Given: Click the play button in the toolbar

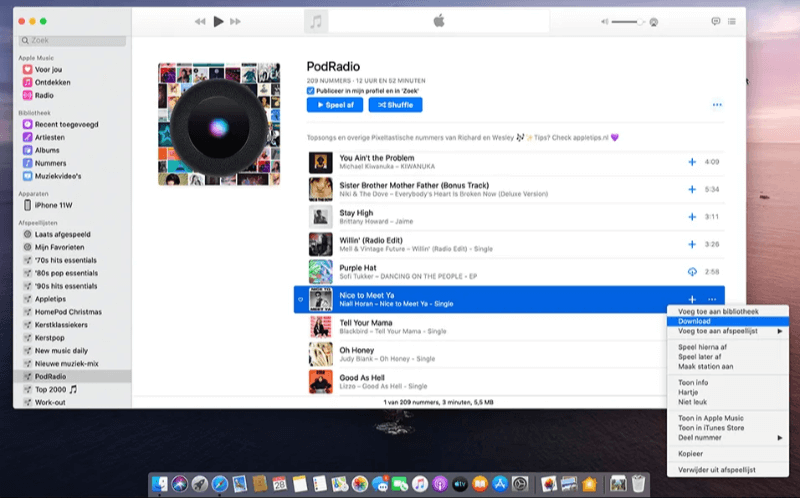Looking at the screenshot, I should click(219, 21).
